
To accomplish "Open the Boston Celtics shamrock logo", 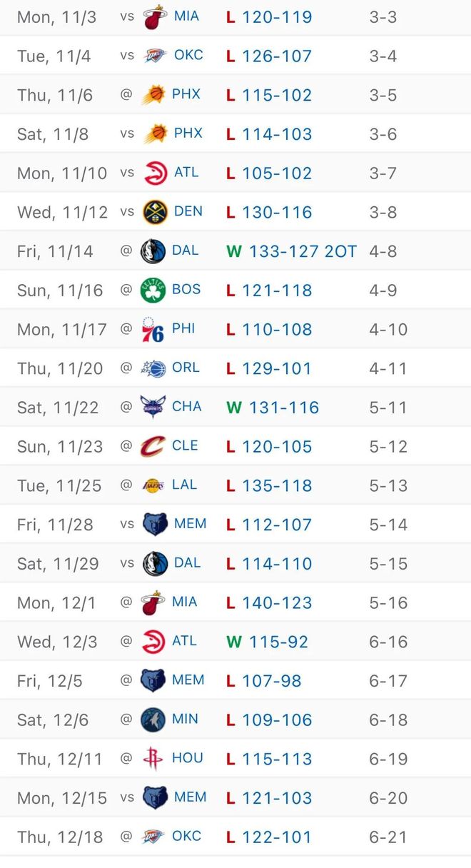I will 153,291.
